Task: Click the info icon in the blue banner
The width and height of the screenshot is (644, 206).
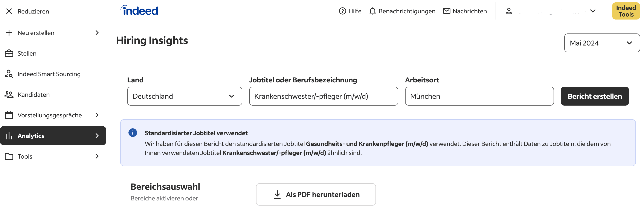Action: tap(133, 133)
